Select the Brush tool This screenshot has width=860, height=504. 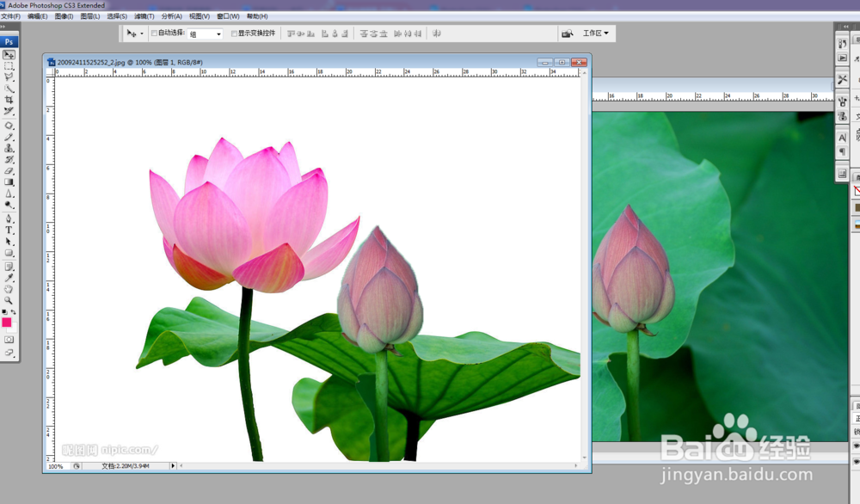(9, 137)
